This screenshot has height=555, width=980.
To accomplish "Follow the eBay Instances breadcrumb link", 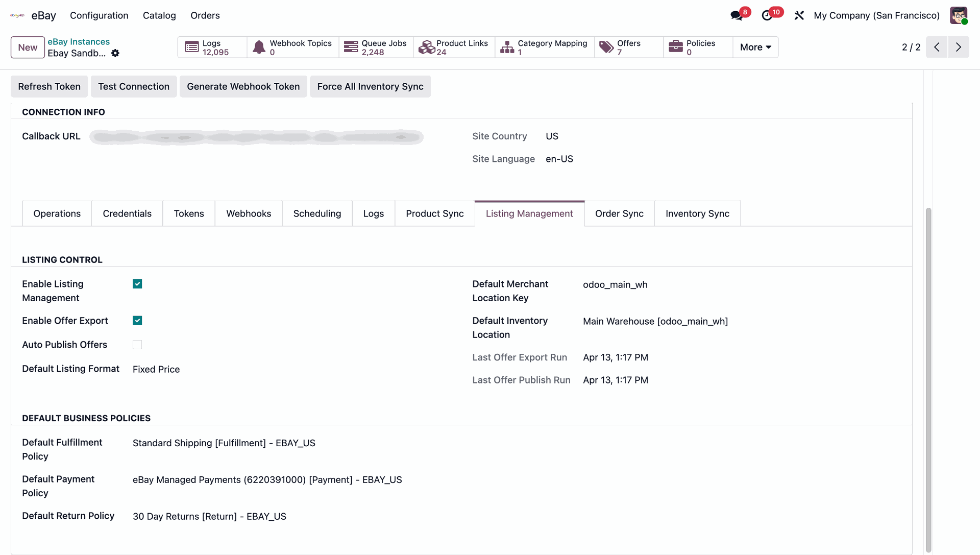I will point(79,41).
